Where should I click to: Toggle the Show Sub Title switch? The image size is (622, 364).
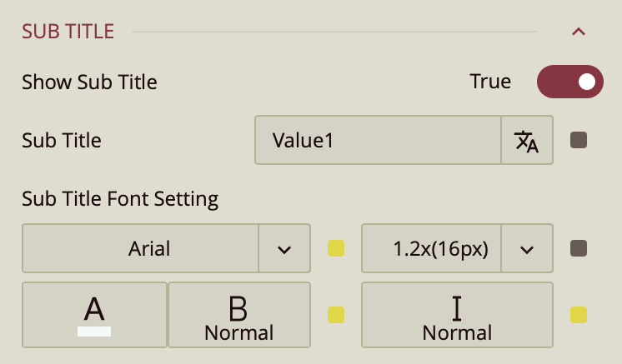click(570, 82)
